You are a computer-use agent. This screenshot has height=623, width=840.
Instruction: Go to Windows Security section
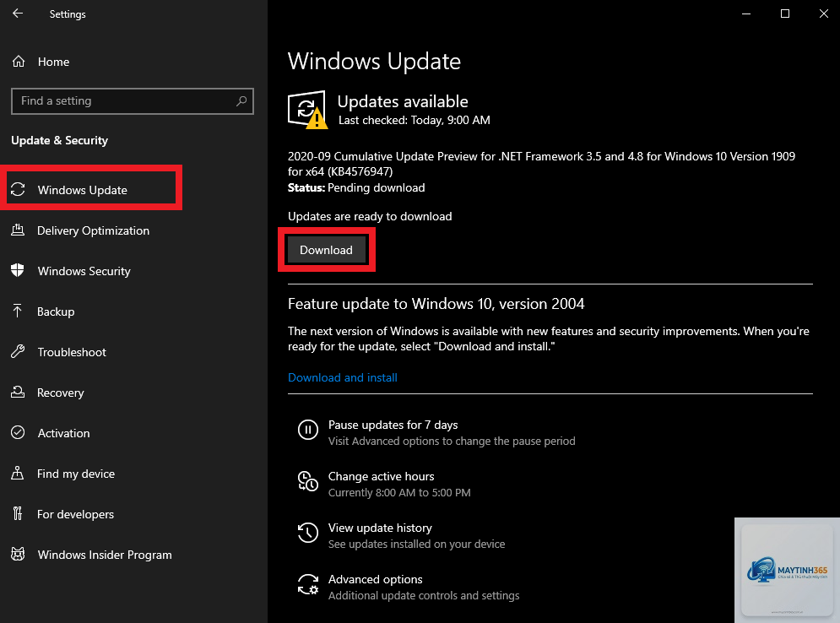pyautogui.click(x=84, y=271)
